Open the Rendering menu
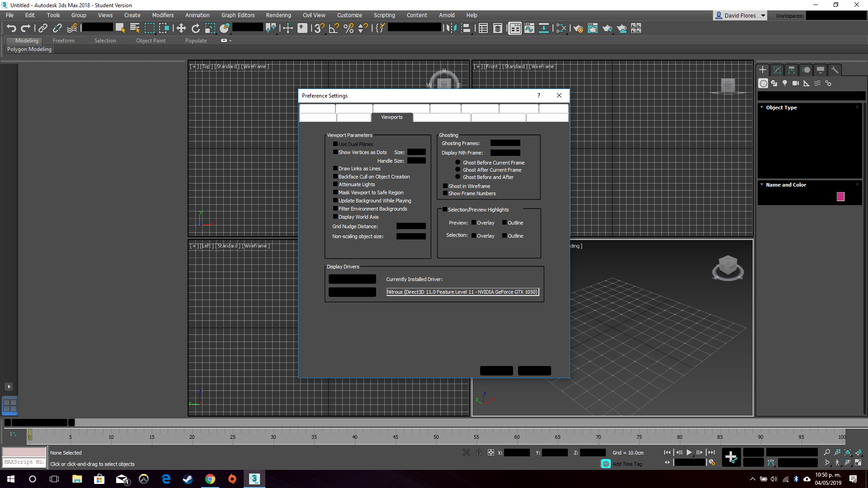 pyautogui.click(x=278, y=15)
